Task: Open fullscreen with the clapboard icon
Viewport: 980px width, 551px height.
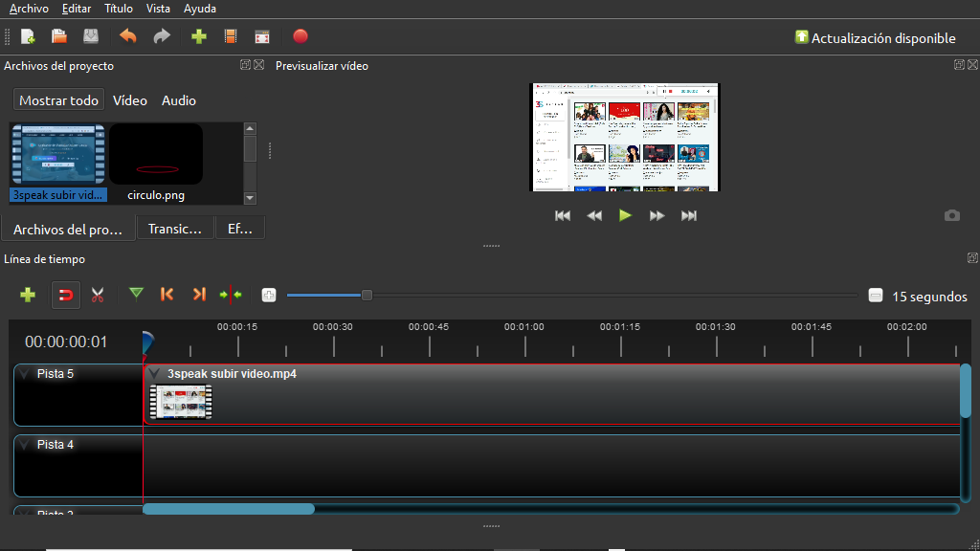Action: (x=262, y=37)
